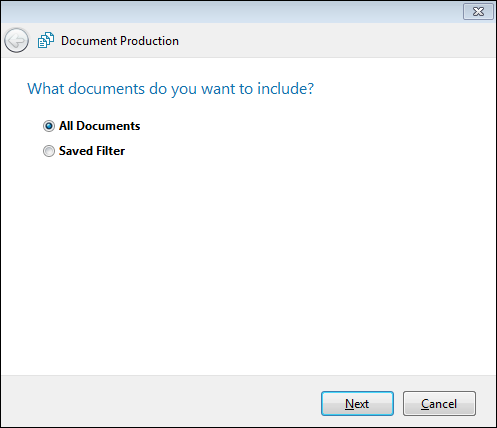Click the word 'Production' in the header
The height and width of the screenshot is (428, 497).
click(149, 41)
